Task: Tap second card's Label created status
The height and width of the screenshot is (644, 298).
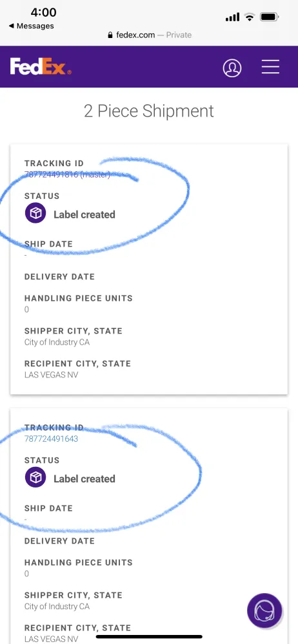Action: [x=84, y=478]
